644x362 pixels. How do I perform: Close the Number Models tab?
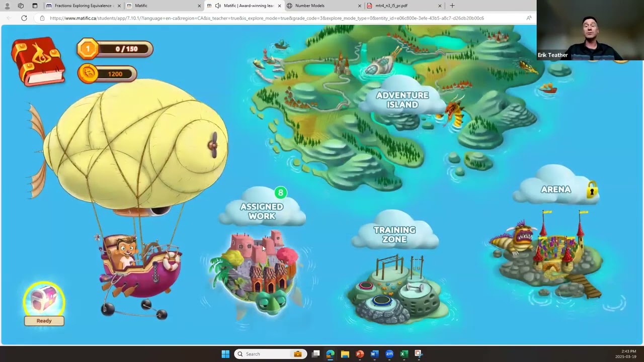pos(359,6)
